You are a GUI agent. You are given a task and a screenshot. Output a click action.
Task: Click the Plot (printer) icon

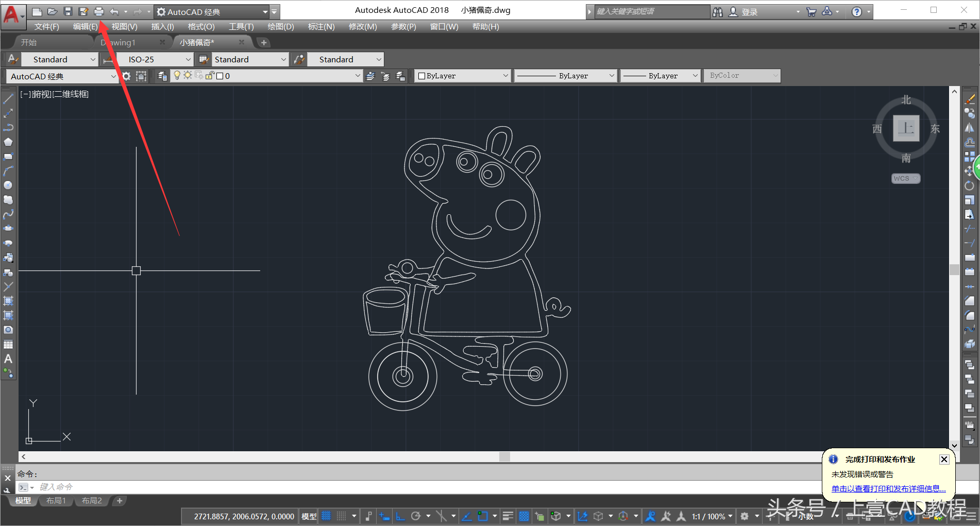tap(99, 11)
